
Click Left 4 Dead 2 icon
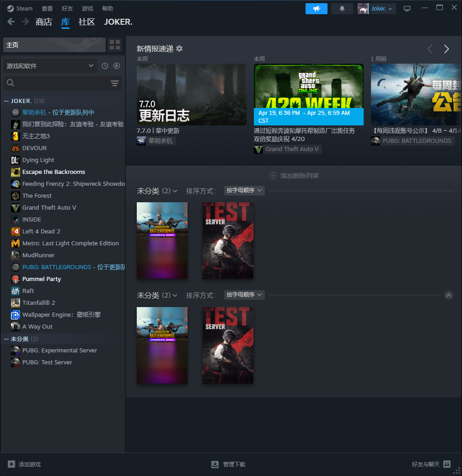click(16, 231)
